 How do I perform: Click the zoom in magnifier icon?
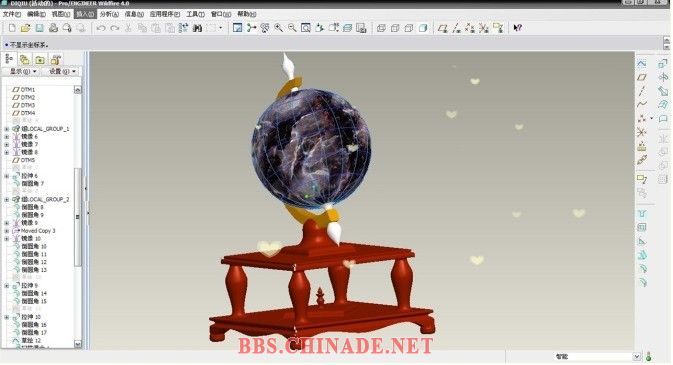279,28
